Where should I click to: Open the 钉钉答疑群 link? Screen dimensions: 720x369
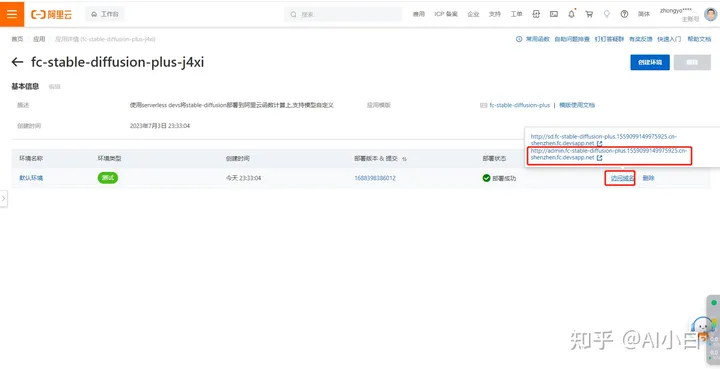pos(609,39)
